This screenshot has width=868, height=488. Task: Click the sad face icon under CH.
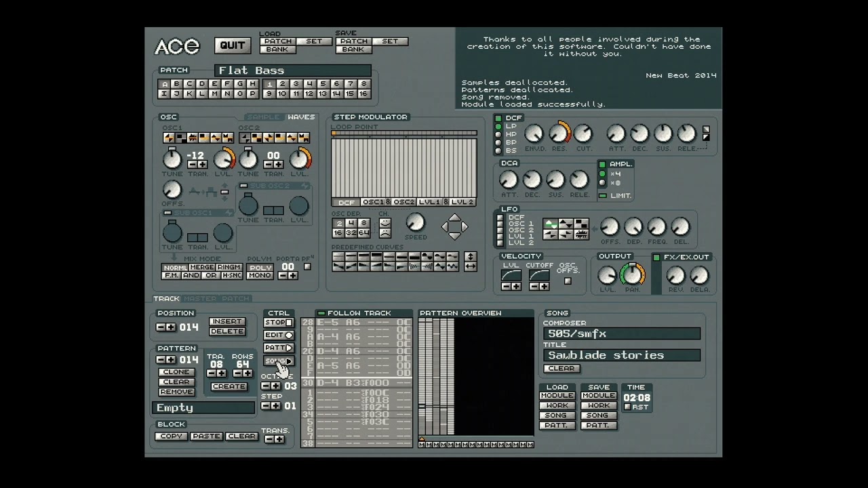384,232
